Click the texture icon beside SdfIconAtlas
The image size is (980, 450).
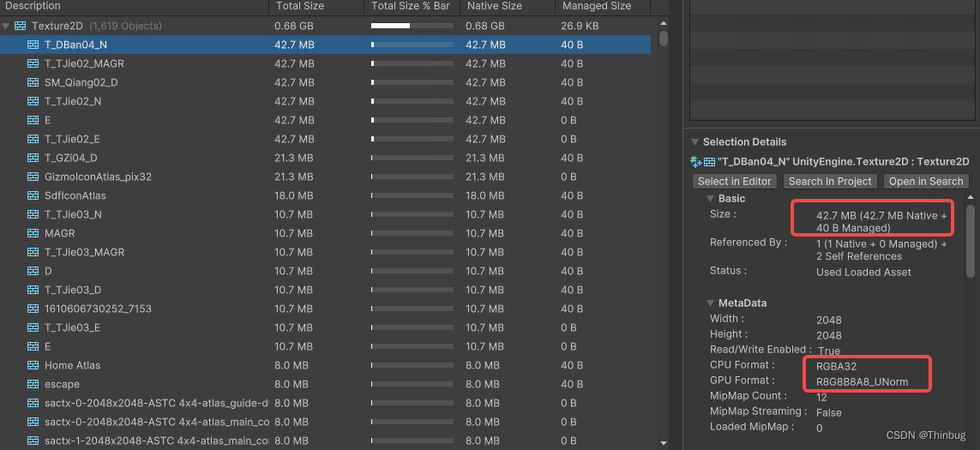tap(33, 195)
